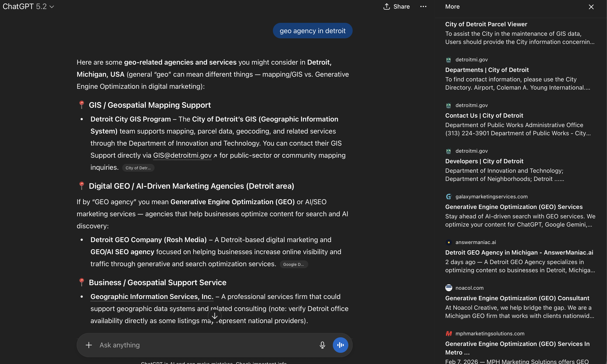Click the noacol.com source favicon
Image resolution: width=607 pixels, height=364 pixels.
click(448, 288)
